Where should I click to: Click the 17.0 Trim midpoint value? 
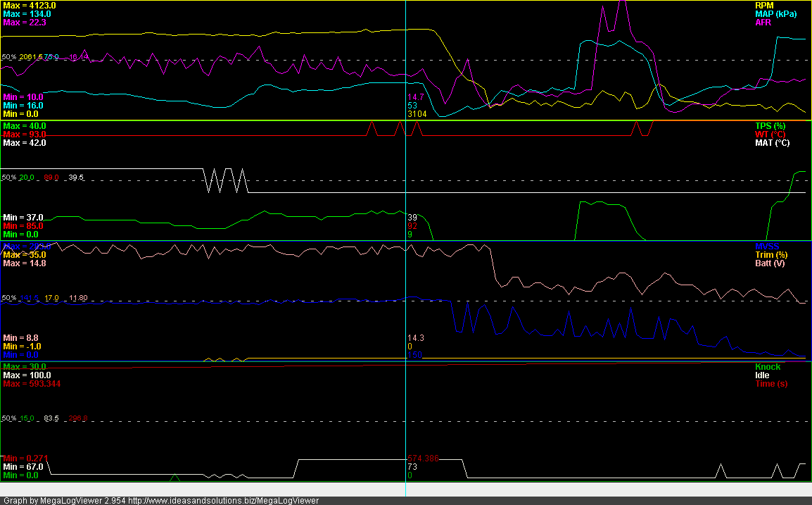(x=52, y=298)
